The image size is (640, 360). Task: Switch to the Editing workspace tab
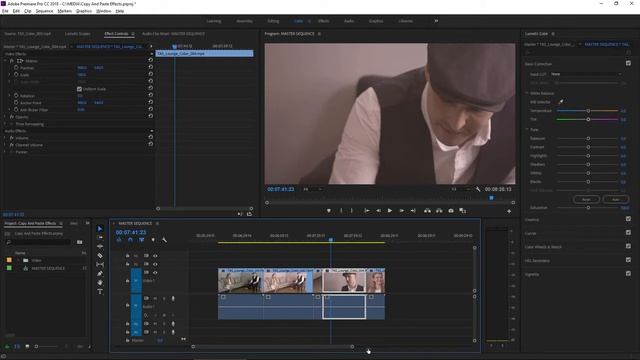(273, 21)
